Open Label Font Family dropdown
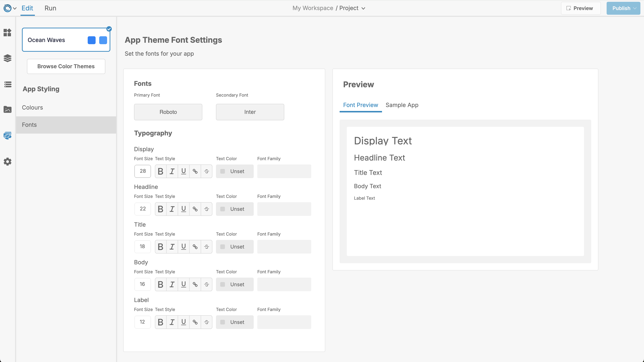644x362 pixels. [284, 322]
